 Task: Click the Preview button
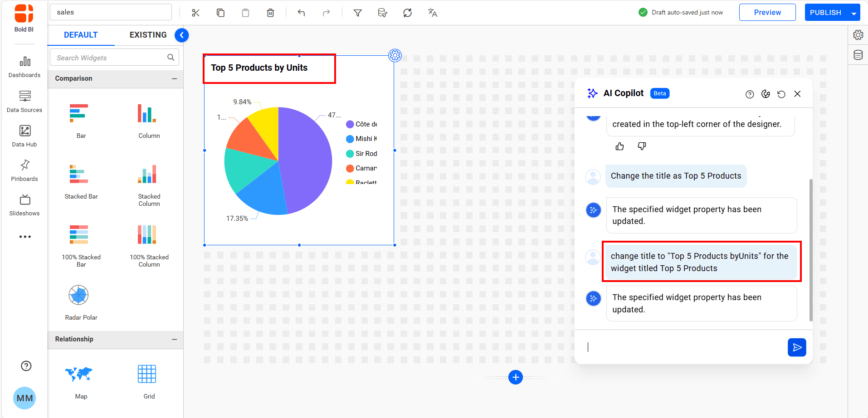[x=767, y=12]
